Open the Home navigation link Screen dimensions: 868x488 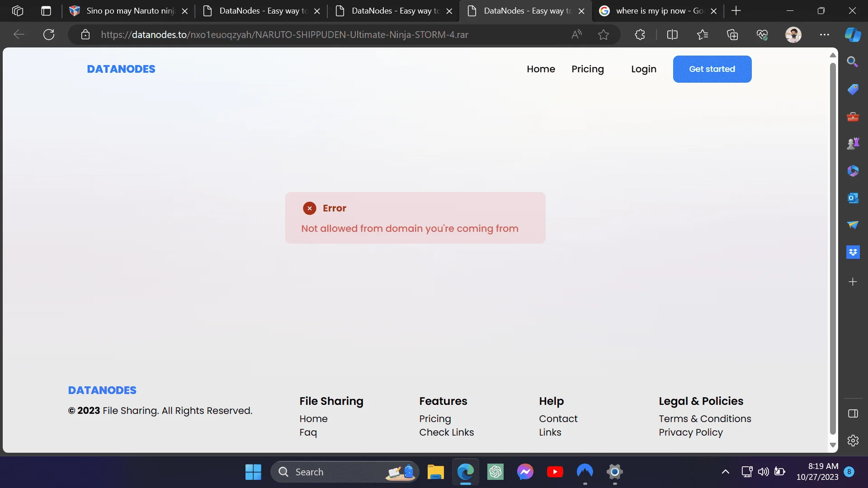coord(541,69)
